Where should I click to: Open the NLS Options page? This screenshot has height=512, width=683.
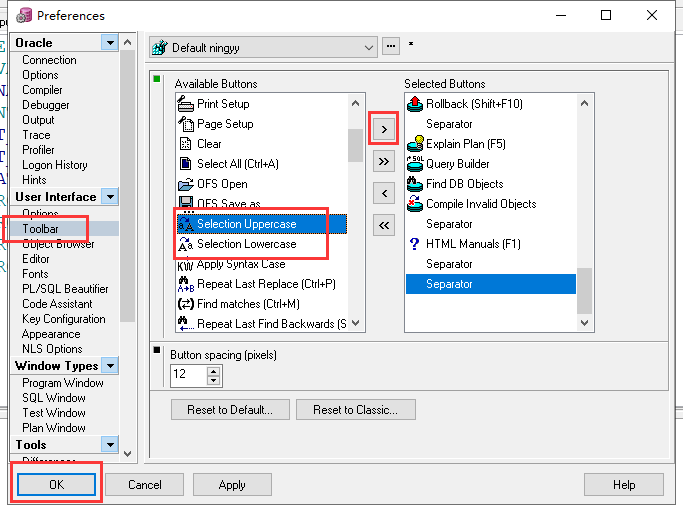[x=52, y=349]
